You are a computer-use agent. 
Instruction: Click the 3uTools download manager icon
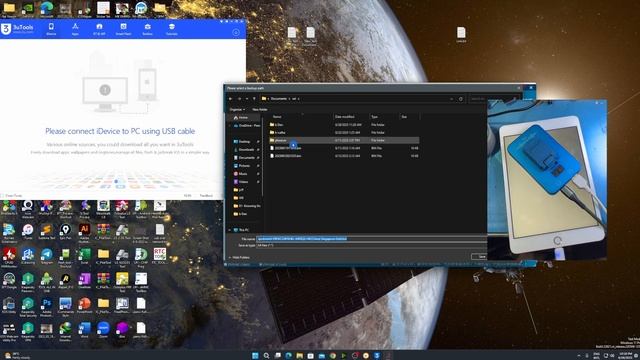tap(236, 32)
